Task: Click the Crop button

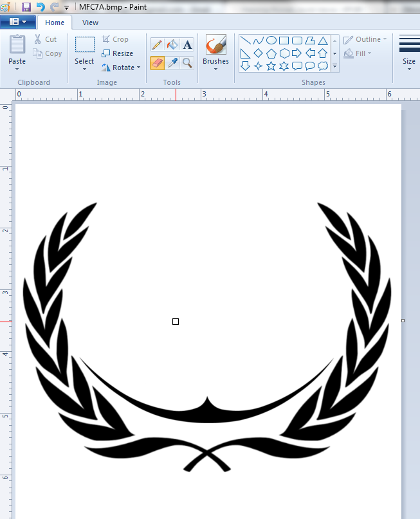Action: point(115,39)
